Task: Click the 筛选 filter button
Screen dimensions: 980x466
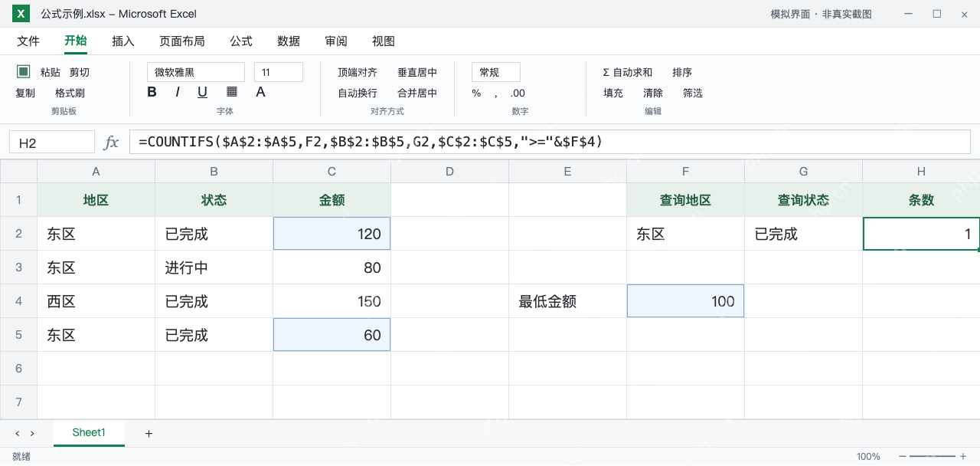Action: pyautogui.click(x=693, y=93)
